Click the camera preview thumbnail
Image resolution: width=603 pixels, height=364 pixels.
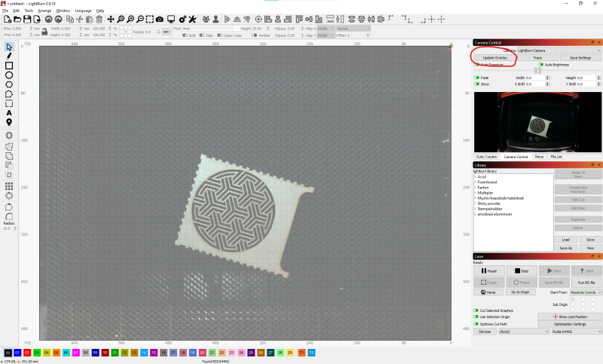[x=537, y=122]
